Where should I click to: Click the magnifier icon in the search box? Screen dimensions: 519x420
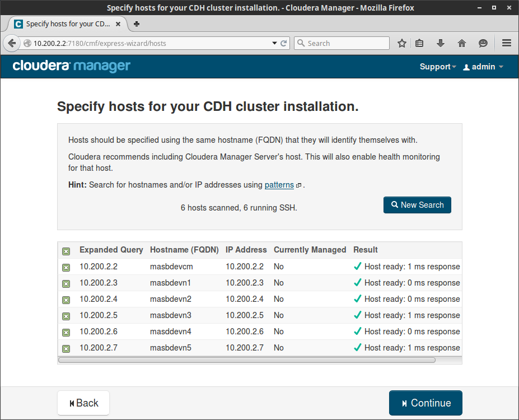(x=301, y=43)
